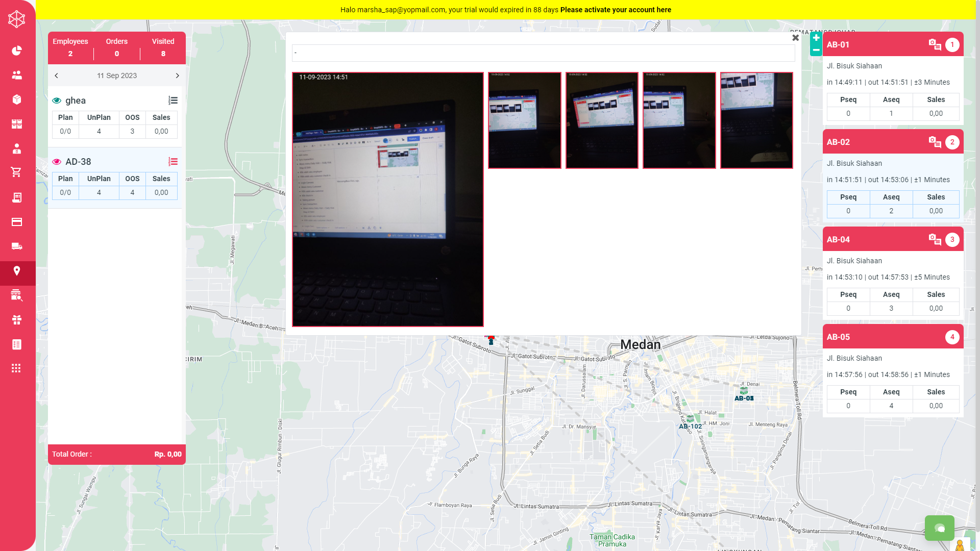The width and height of the screenshot is (980, 551).
Task: Go to previous date with left chevron
Action: pyautogui.click(x=57, y=76)
